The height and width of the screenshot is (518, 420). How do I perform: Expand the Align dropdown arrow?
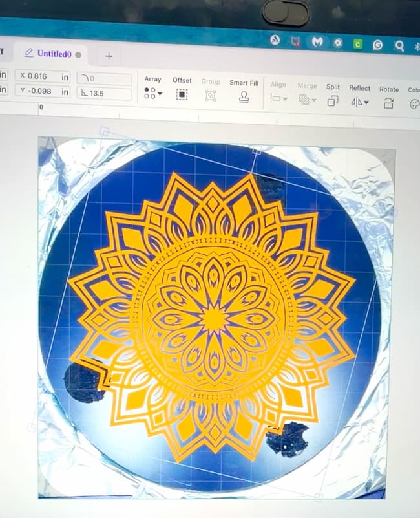[286, 99]
